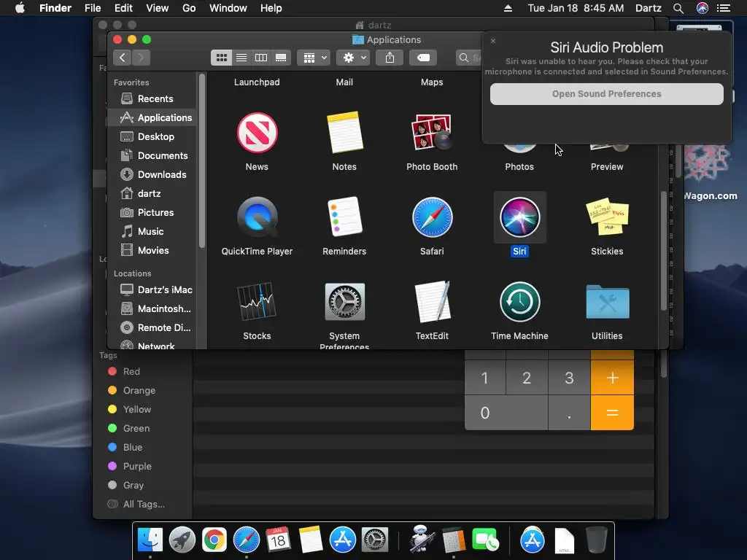Open Trash in the Dock
Screen dimensions: 747x560
pos(597,540)
